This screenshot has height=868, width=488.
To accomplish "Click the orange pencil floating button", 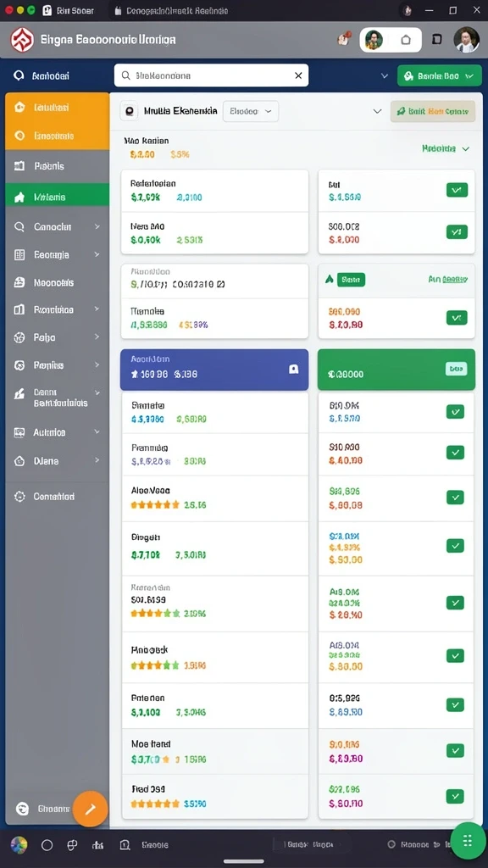I will coord(90,809).
